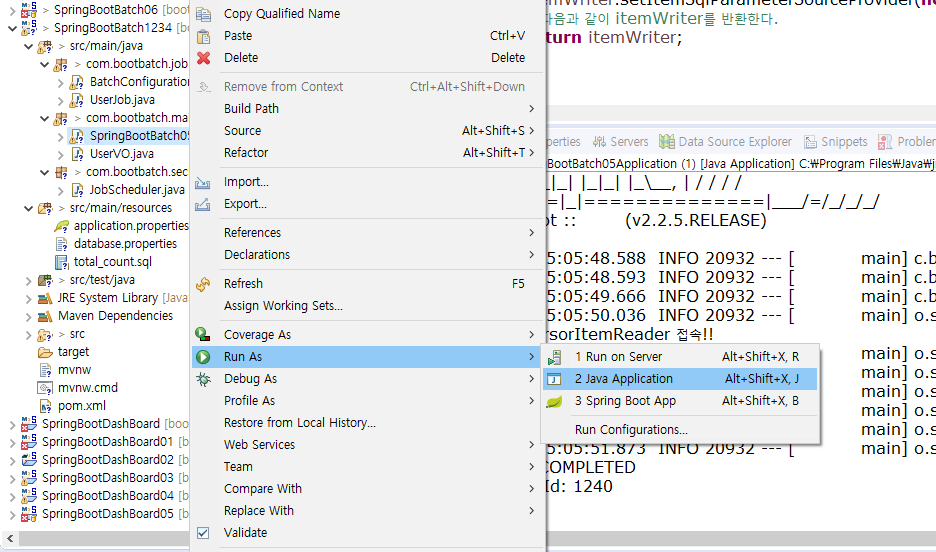Click the red Delete X icon
This screenshot has height=552, width=936.
click(x=204, y=58)
